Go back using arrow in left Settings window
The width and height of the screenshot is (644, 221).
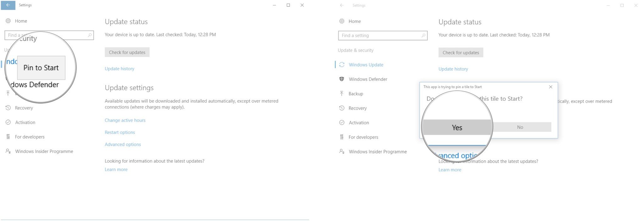(x=8, y=5)
